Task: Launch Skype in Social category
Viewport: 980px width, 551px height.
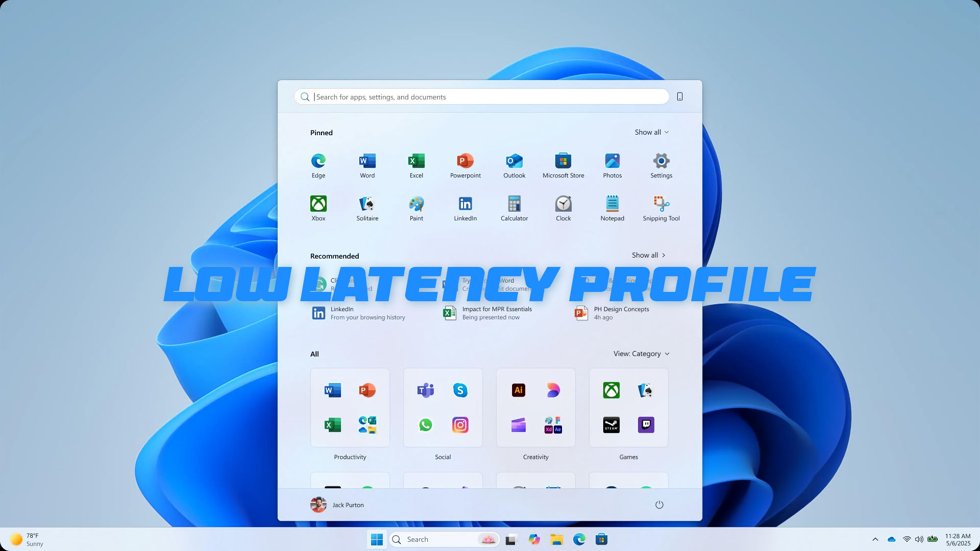Action: (x=460, y=390)
